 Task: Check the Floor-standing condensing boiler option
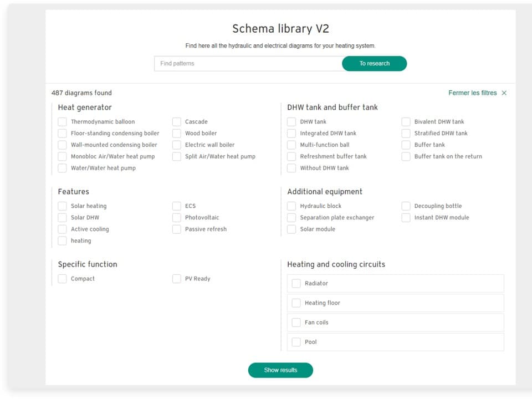tap(62, 133)
